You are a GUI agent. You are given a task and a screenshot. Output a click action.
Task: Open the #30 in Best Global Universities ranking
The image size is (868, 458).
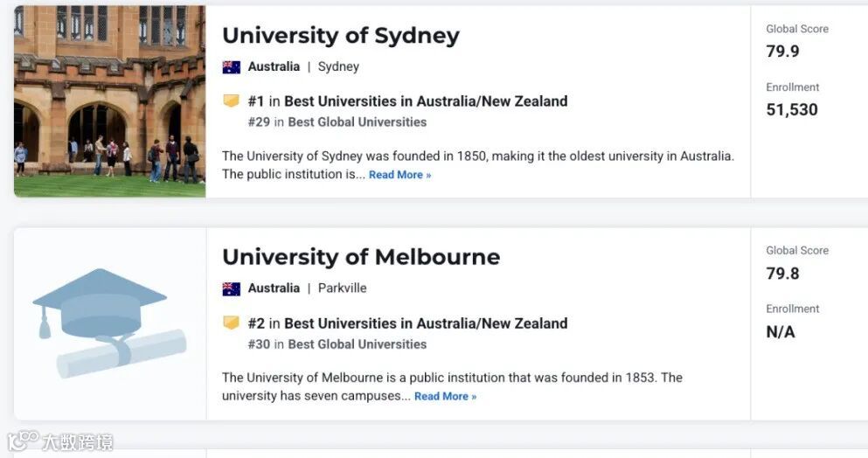click(337, 343)
